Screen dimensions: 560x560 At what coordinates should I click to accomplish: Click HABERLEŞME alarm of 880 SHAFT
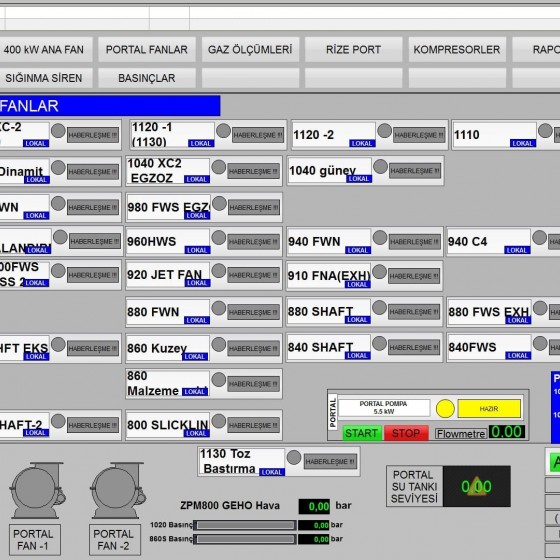pos(414,312)
